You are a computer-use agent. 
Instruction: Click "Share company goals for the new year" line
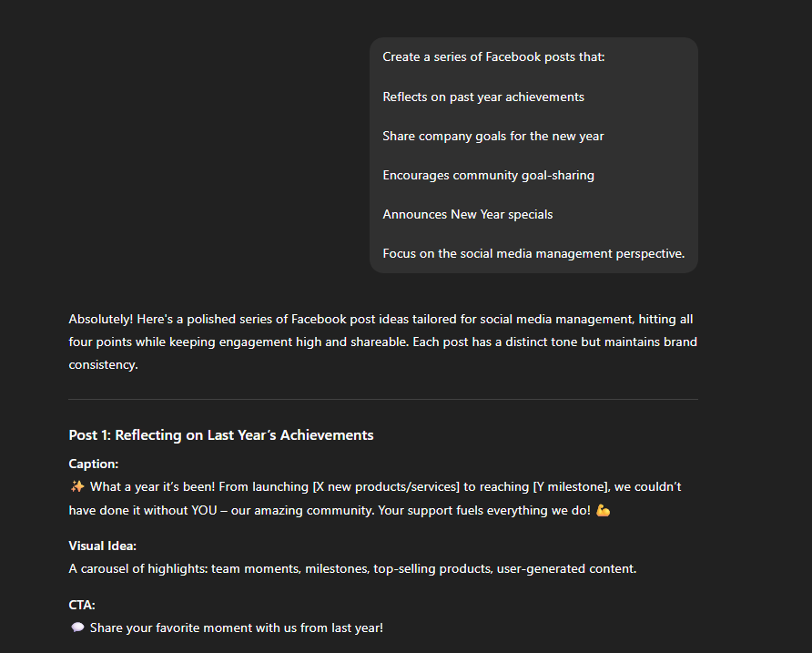(493, 137)
